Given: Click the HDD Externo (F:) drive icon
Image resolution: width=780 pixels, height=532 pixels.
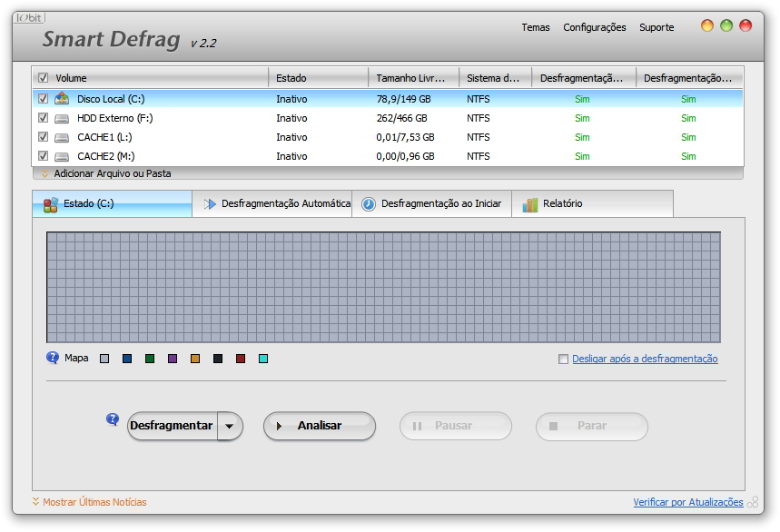Looking at the screenshot, I should point(62,118).
